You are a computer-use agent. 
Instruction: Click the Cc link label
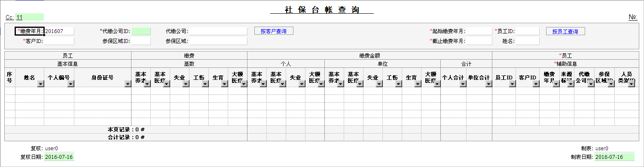pos(10,17)
